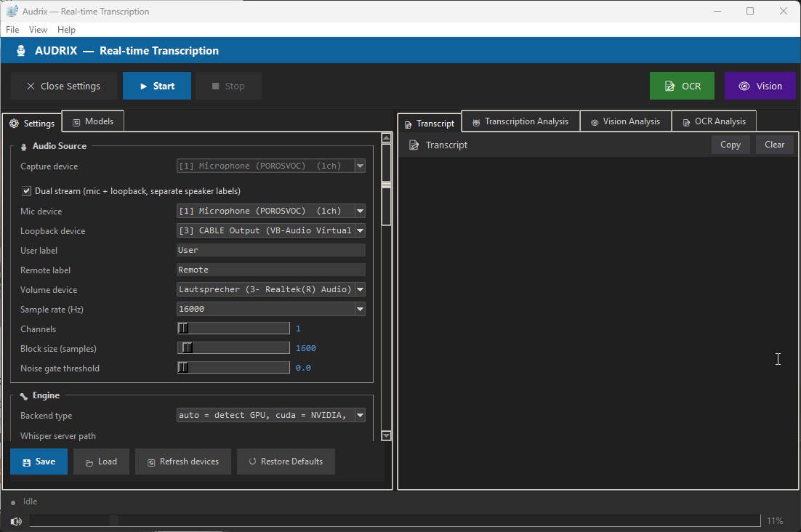Screen dimensions: 801x532
Task: Click the Audrix app icon in title bar
Action: pyautogui.click(x=12, y=11)
